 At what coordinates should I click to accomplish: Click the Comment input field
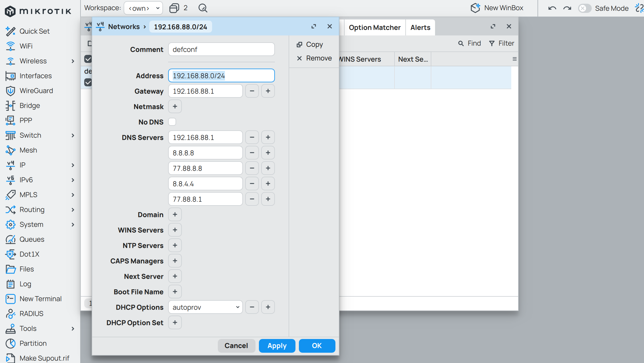pyautogui.click(x=221, y=49)
